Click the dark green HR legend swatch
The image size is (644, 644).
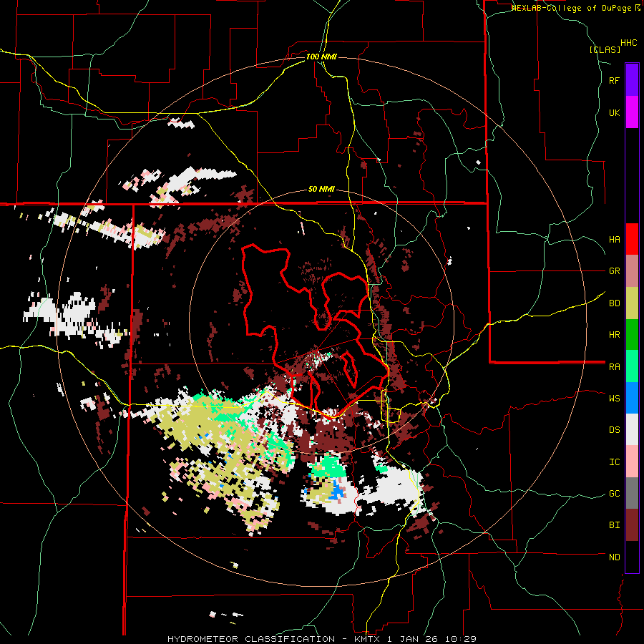click(632, 335)
